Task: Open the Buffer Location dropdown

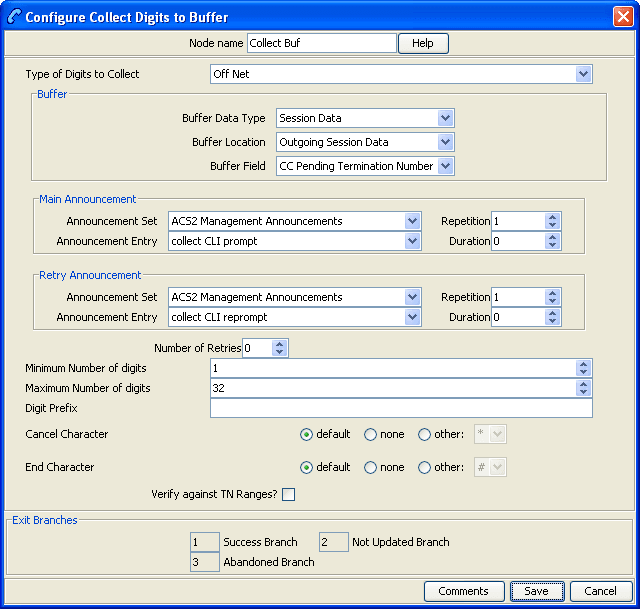Action: point(446,142)
